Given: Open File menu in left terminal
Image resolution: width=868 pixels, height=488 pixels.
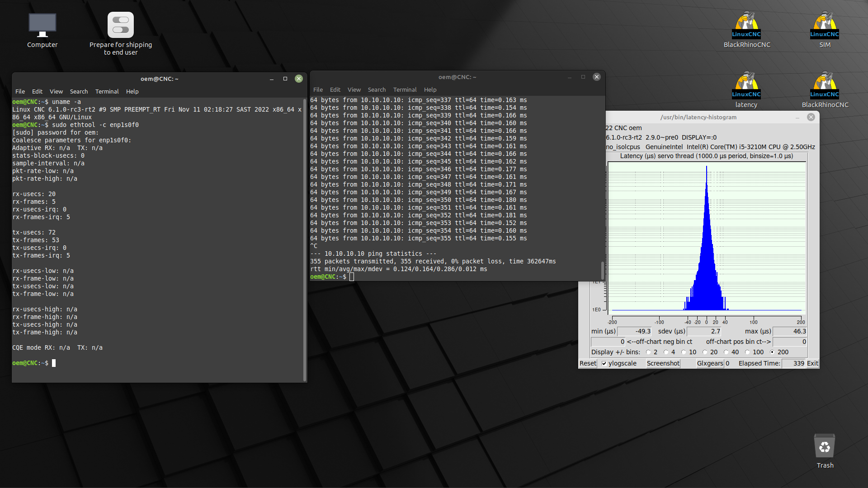Looking at the screenshot, I should point(20,91).
